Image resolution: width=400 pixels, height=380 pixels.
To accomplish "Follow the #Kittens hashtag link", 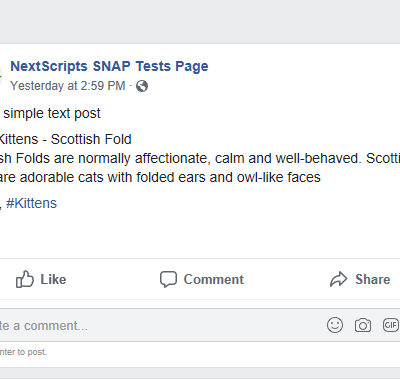I will [31, 203].
